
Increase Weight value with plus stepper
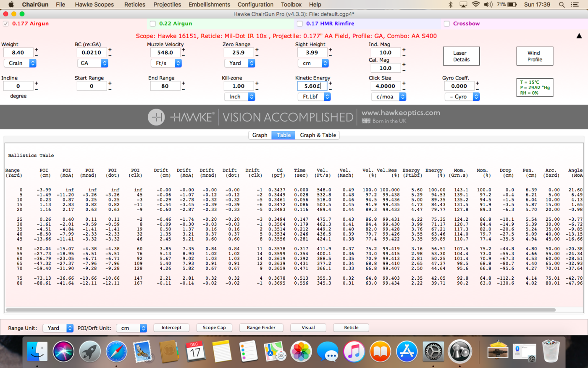(37, 50)
